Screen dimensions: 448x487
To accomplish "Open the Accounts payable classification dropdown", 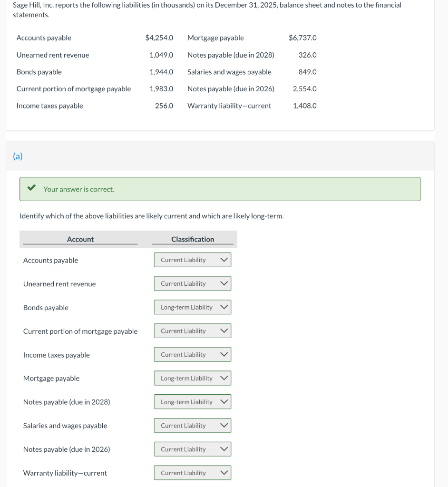I will (192, 260).
